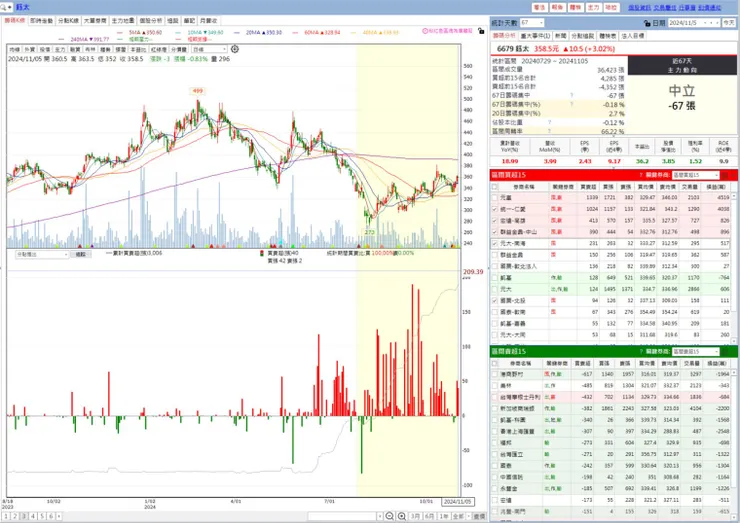The image size is (740, 523).
Task: Click the 今天 button
Action: (x=729, y=23)
